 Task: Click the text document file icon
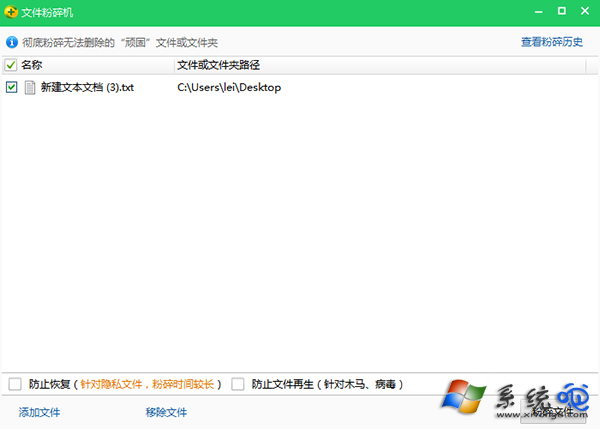(29, 87)
